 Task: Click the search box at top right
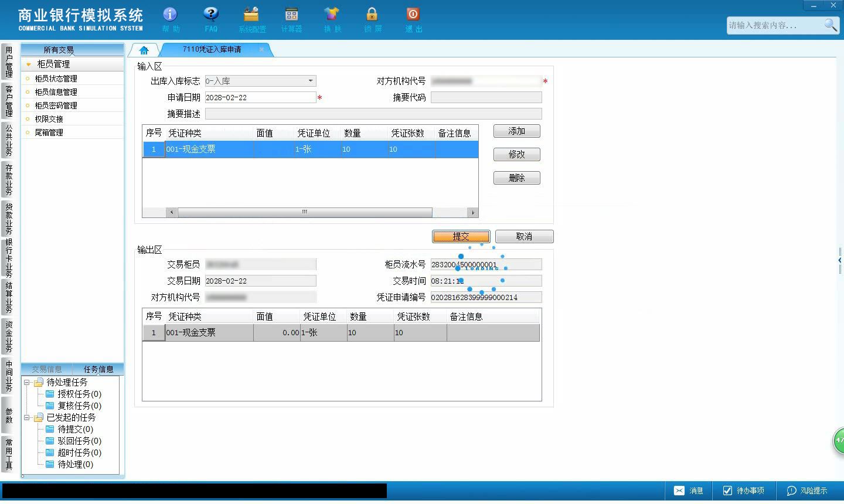[775, 25]
